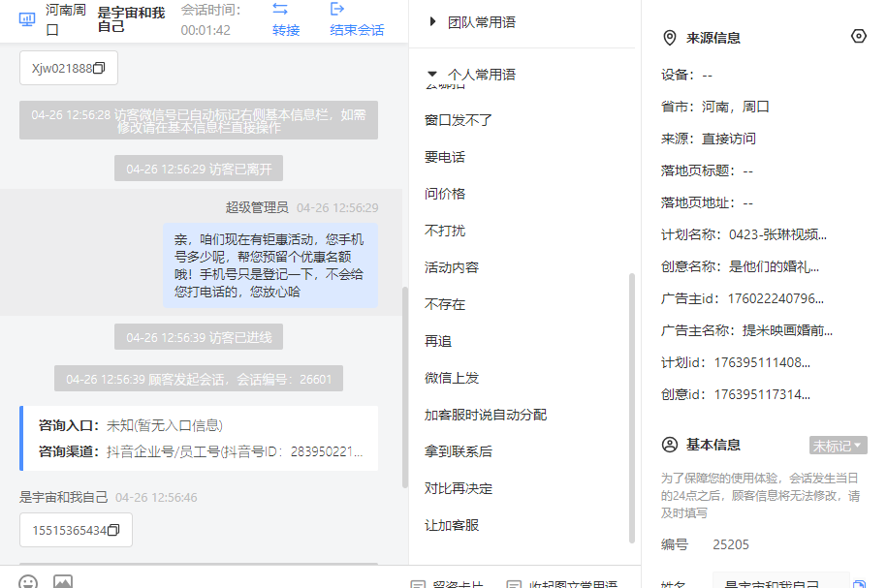Open the emoji picker
Screen dimensions: 887x588
point(28,582)
